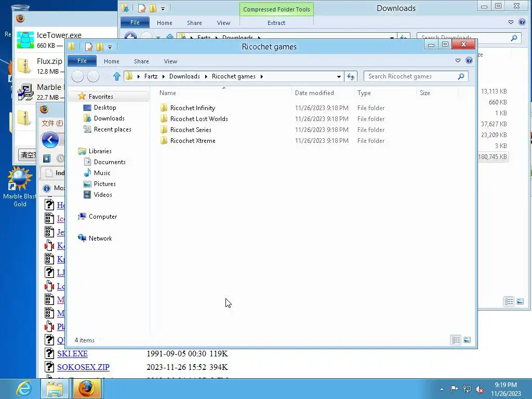
Task: Expand the Ricochet games breadcrumb arrow
Action: [262, 77]
